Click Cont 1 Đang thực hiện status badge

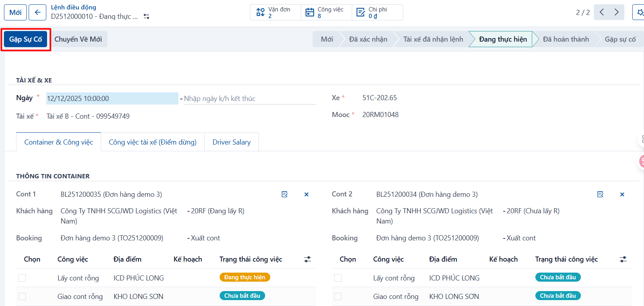245,277
